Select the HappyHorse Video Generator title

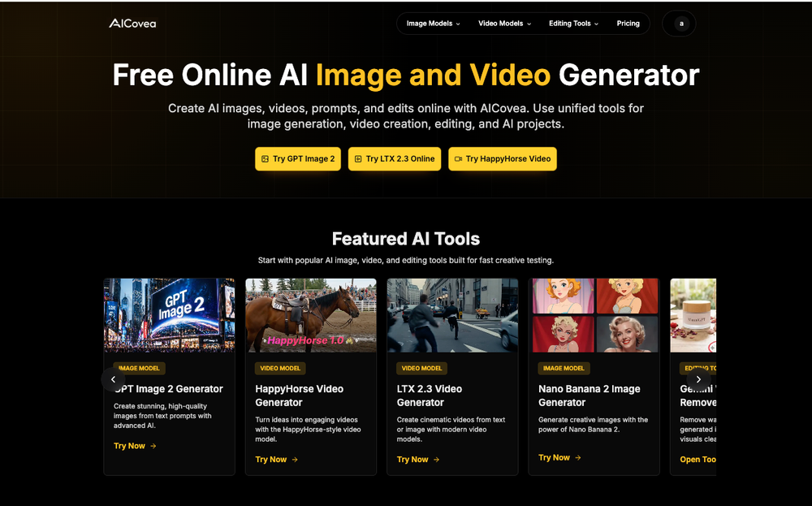tap(300, 396)
